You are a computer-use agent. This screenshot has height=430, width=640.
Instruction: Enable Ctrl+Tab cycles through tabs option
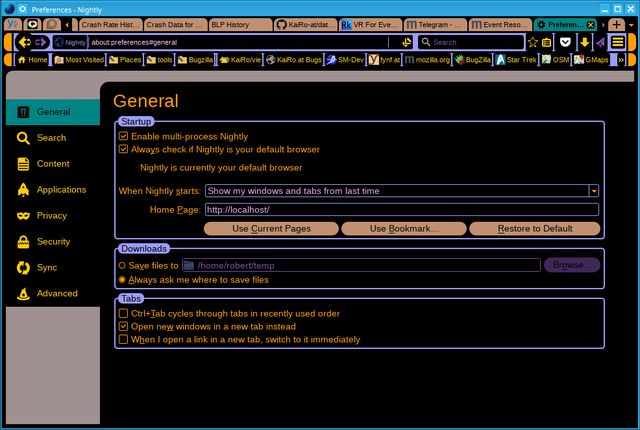(124, 313)
